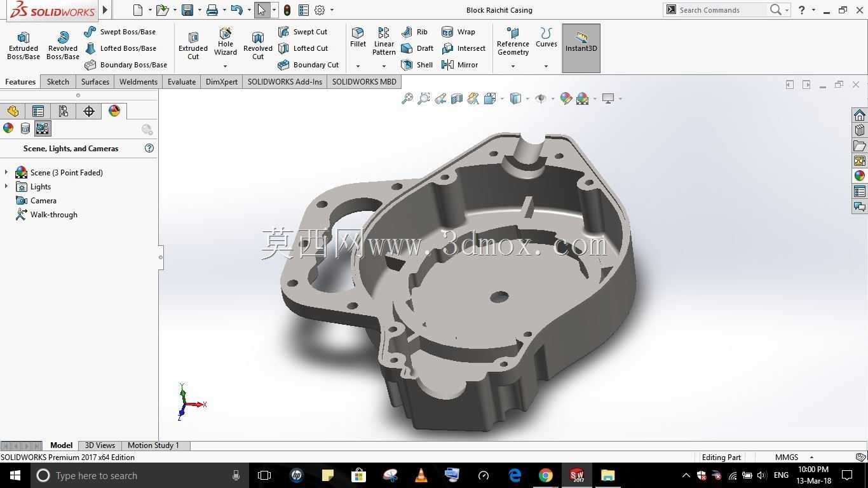Screen dimensions: 868x488
Task: Open Google Chrome from the taskbar
Action: (546, 475)
